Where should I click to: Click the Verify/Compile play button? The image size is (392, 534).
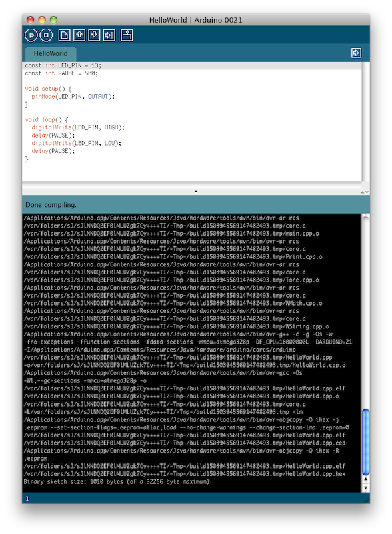31,35
